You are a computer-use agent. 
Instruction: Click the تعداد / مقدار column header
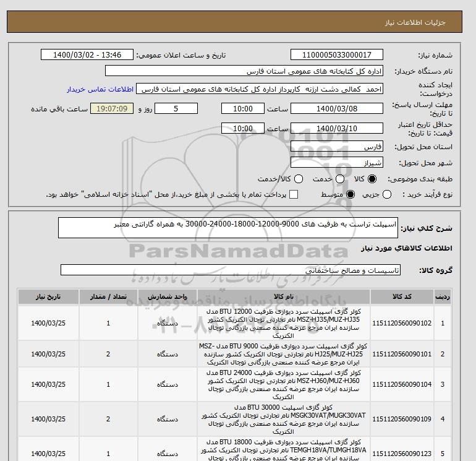tap(108, 296)
